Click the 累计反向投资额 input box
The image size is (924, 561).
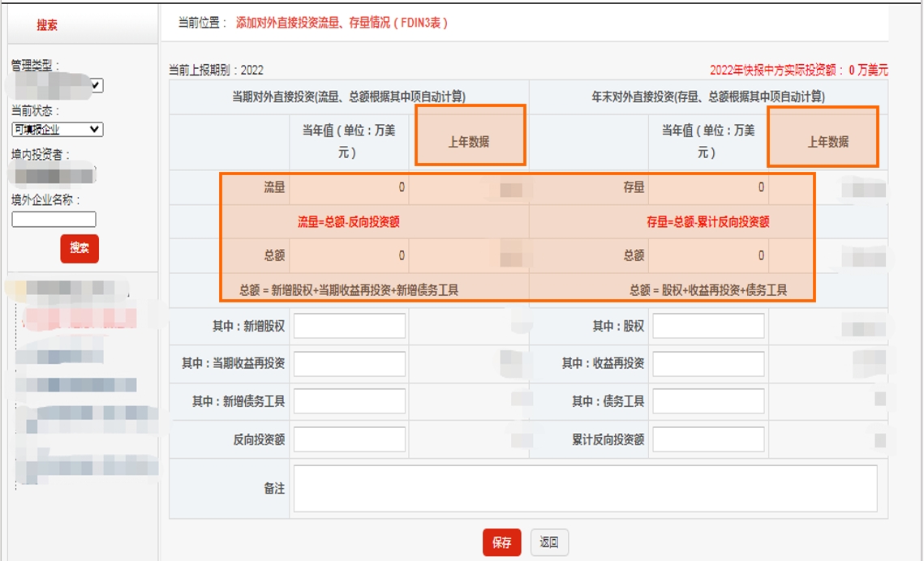coord(708,439)
